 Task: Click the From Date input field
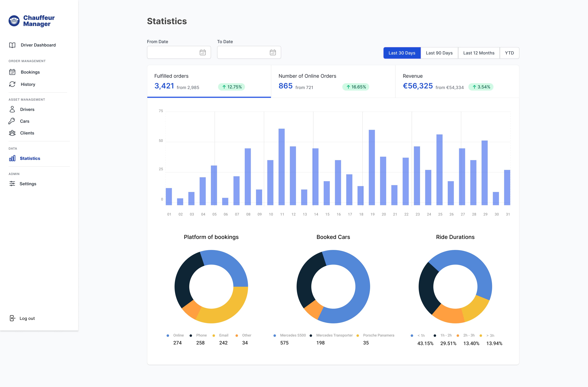click(x=179, y=52)
